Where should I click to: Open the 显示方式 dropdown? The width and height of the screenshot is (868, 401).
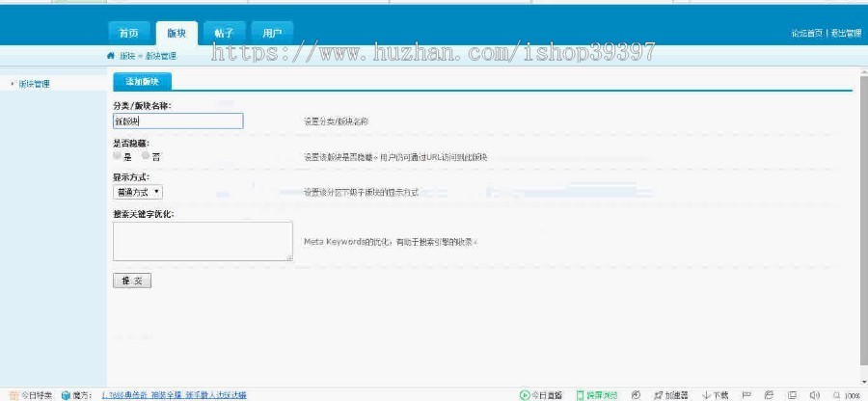click(x=137, y=192)
